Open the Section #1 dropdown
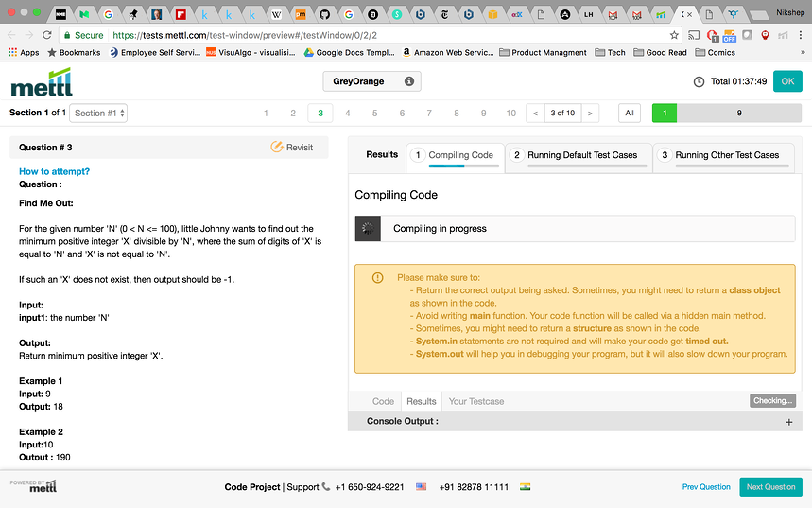The height and width of the screenshot is (508, 812). click(x=98, y=113)
